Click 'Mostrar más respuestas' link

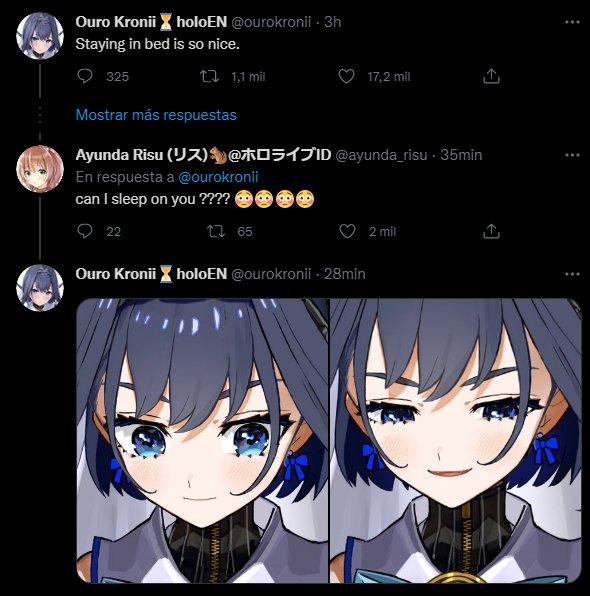[156, 115]
